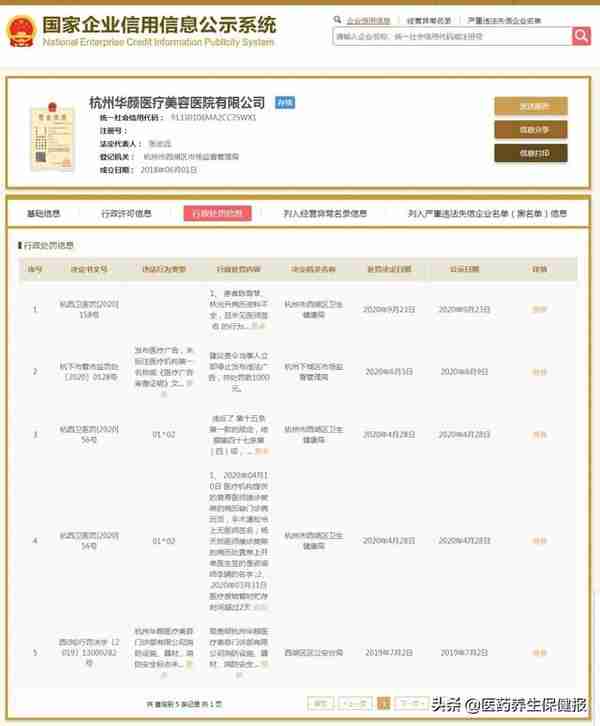Open details link for row 4
The height and width of the screenshot is (726, 600).
[x=539, y=541]
